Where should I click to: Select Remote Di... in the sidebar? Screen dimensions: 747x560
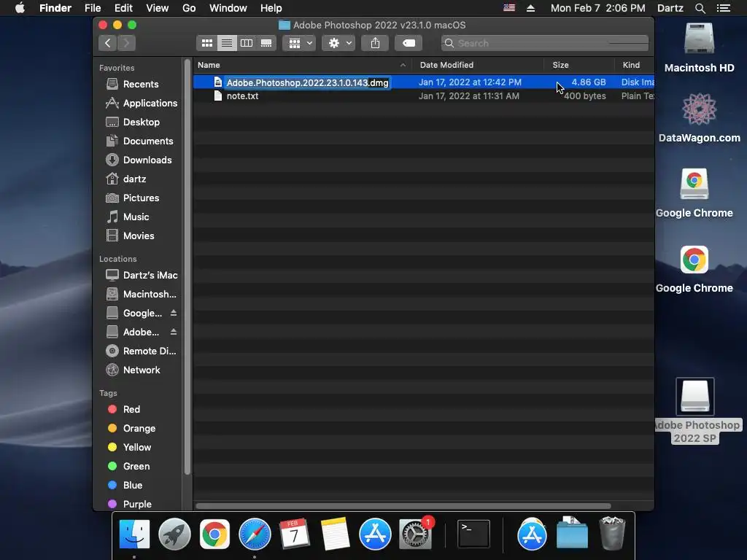pos(141,351)
